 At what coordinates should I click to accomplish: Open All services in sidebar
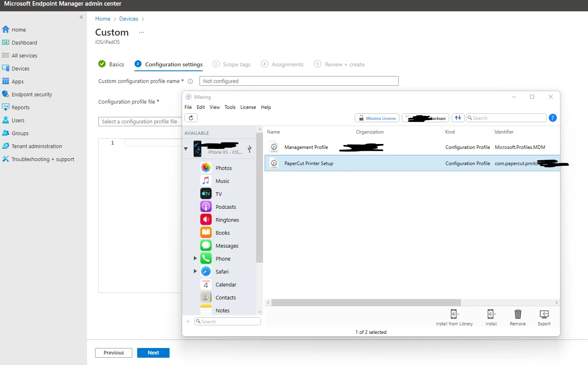click(20, 55)
